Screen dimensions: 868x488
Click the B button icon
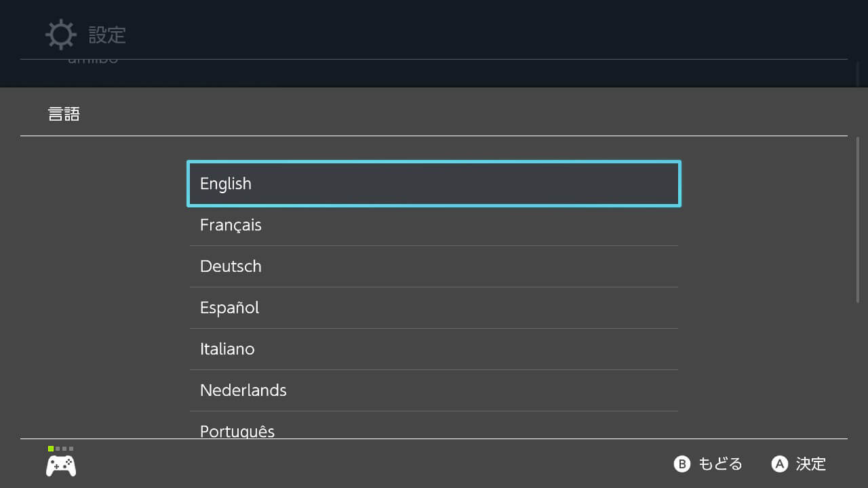tap(682, 464)
